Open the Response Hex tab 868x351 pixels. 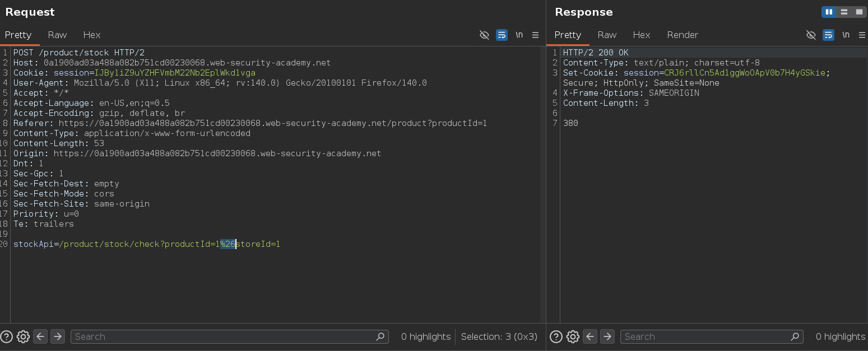click(642, 35)
